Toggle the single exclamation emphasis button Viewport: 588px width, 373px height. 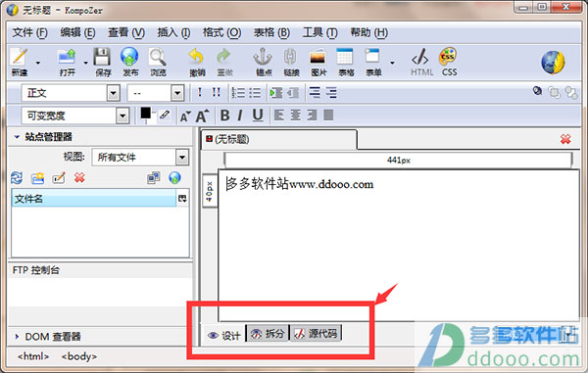click(x=200, y=92)
